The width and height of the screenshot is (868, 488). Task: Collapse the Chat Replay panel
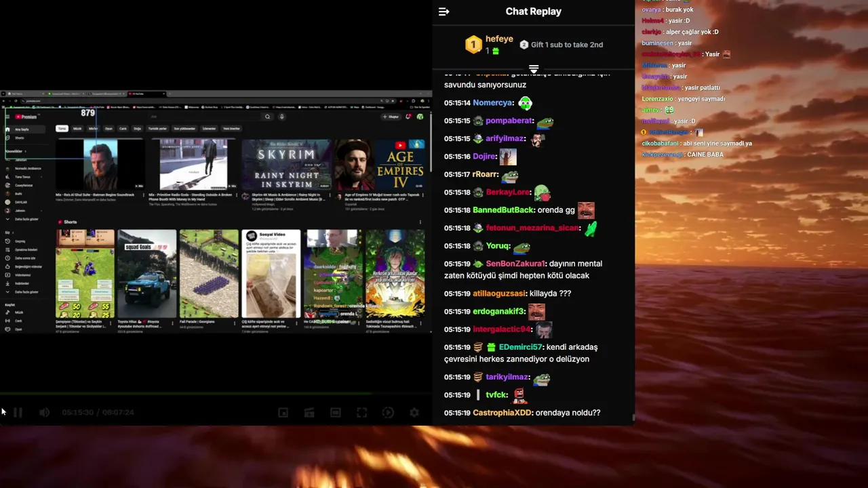[443, 12]
